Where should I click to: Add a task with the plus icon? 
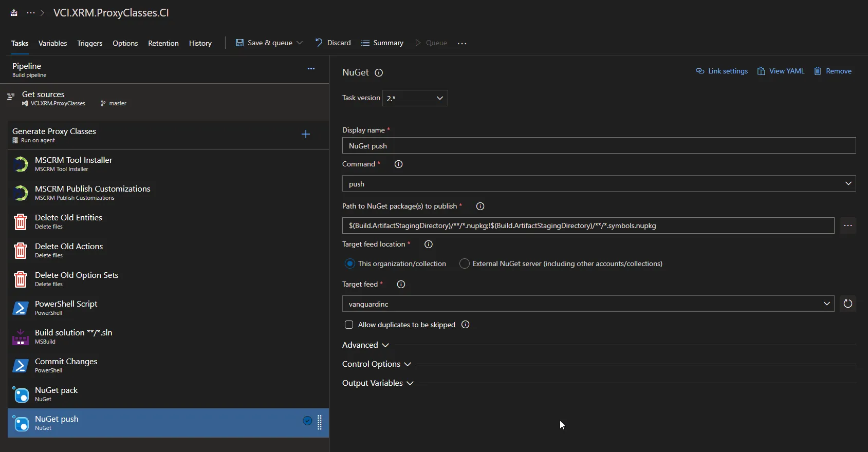click(306, 134)
